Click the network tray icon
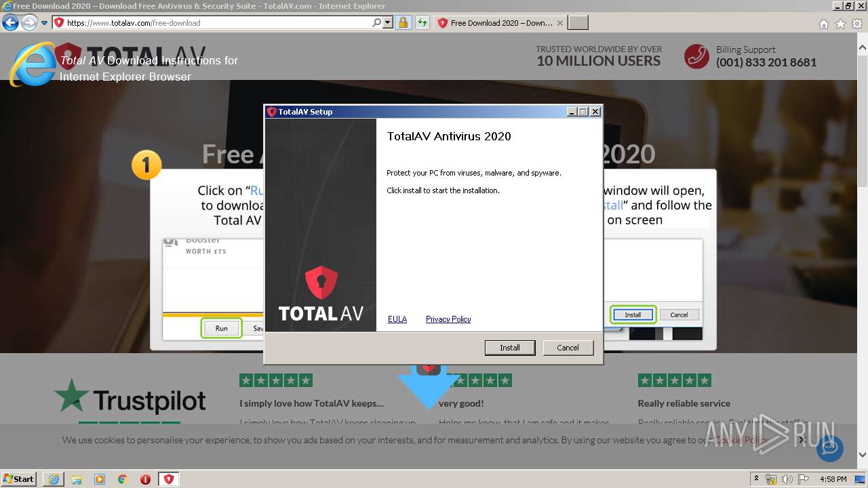Viewport: 868px width, 488px height. click(x=771, y=479)
